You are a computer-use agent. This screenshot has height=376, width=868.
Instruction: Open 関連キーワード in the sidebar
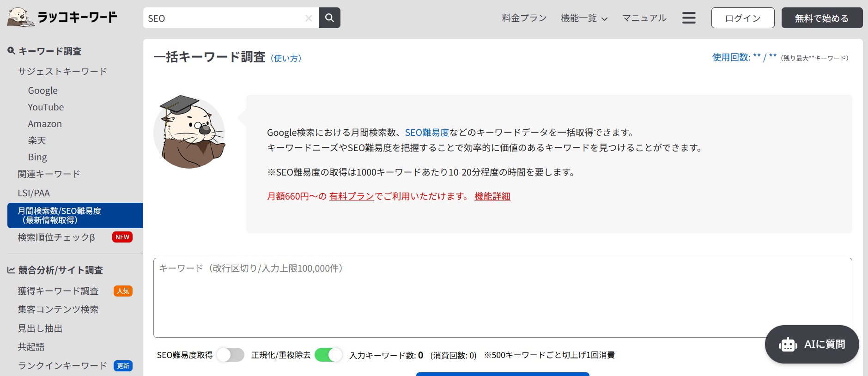tap(49, 174)
